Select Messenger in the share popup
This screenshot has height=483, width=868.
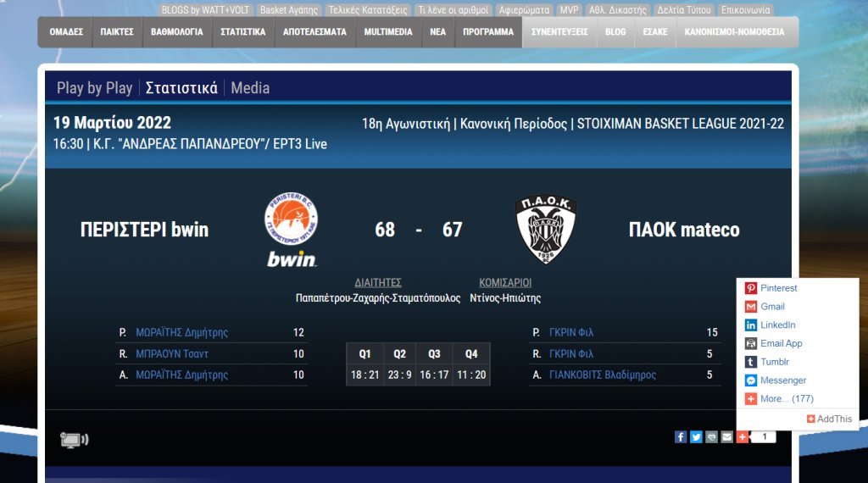click(x=782, y=380)
